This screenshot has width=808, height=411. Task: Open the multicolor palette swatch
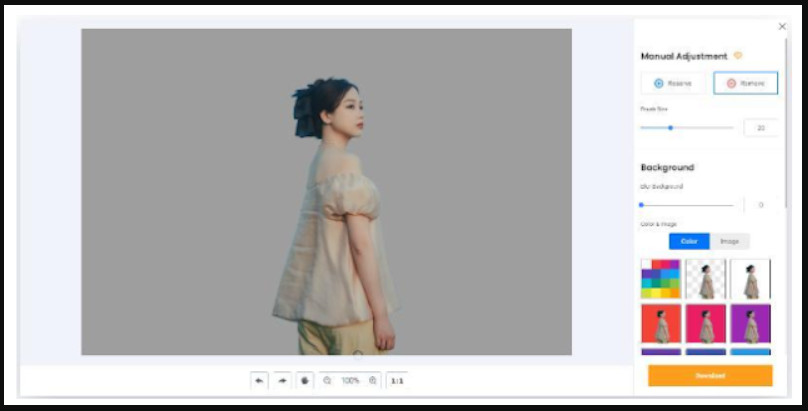660,279
